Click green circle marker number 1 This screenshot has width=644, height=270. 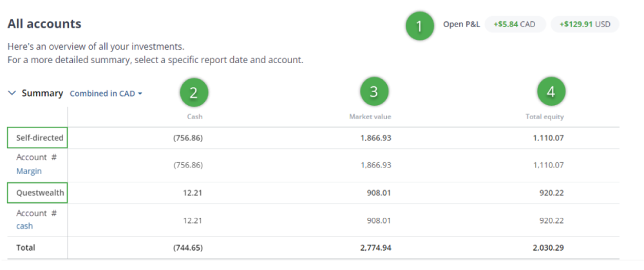click(419, 26)
